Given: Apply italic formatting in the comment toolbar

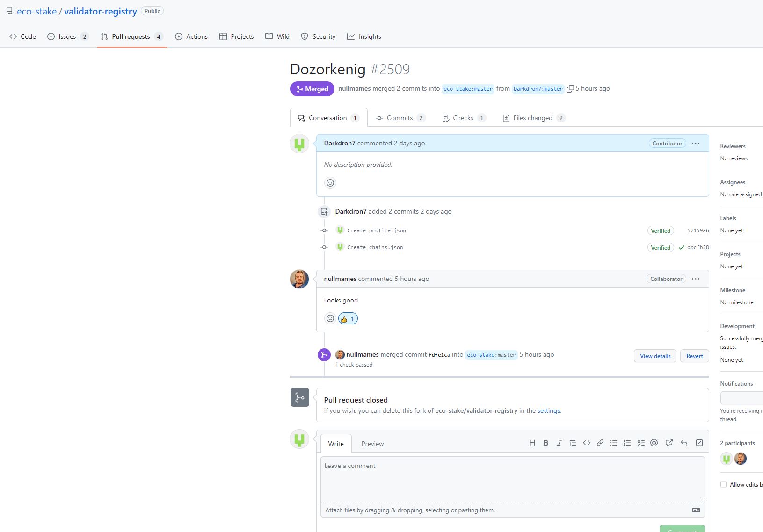Looking at the screenshot, I should [559, 443].
